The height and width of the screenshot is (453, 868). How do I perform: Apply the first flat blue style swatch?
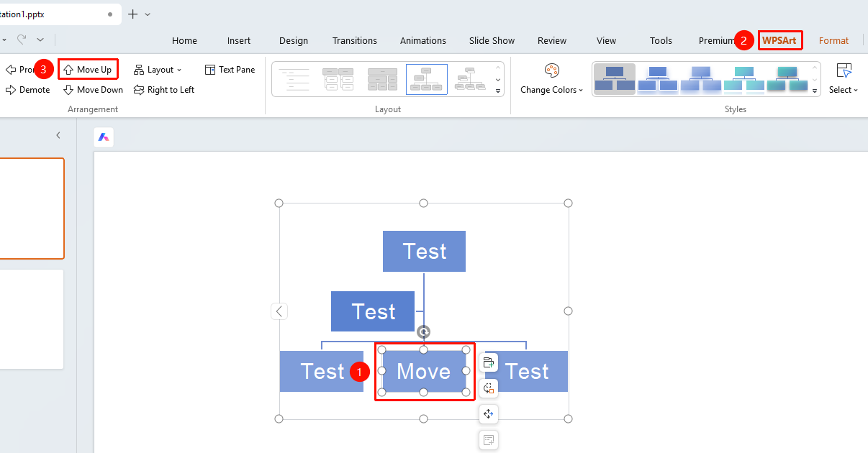click(615, 79)
